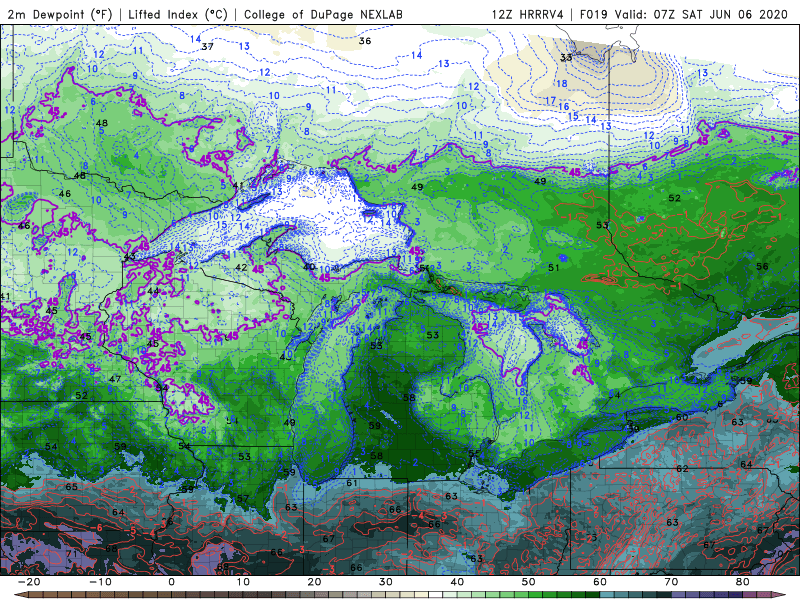Select the "-10" label on the color scale

click(100, 582)
